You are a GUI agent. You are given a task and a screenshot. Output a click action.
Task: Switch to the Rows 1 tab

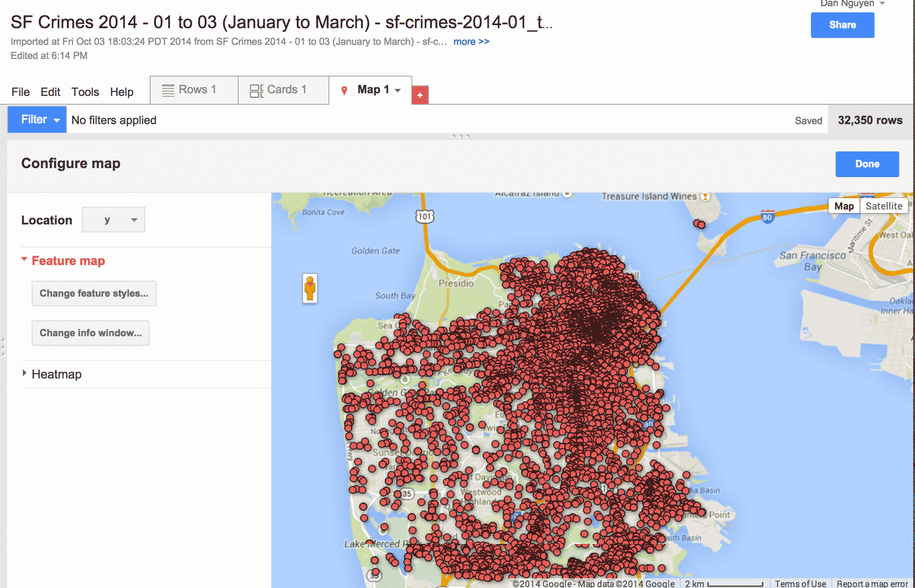tap(194, 90)
